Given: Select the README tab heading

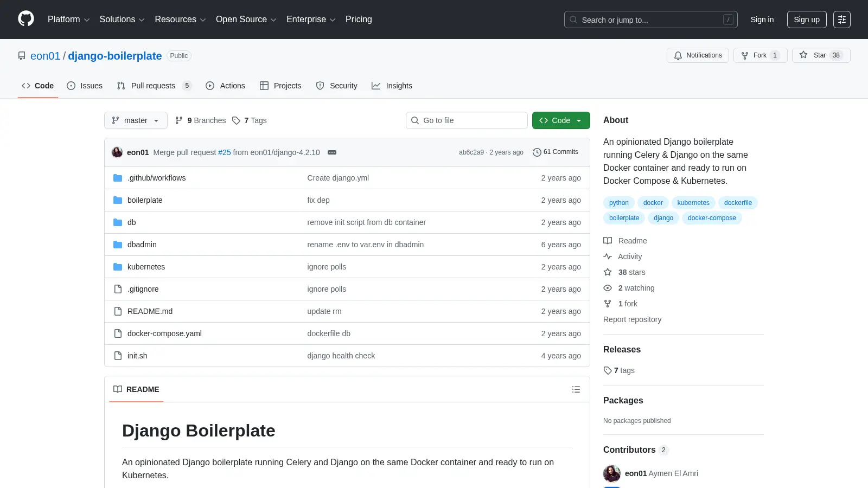Looking at the screenshot, I should [x=136, y=389].
